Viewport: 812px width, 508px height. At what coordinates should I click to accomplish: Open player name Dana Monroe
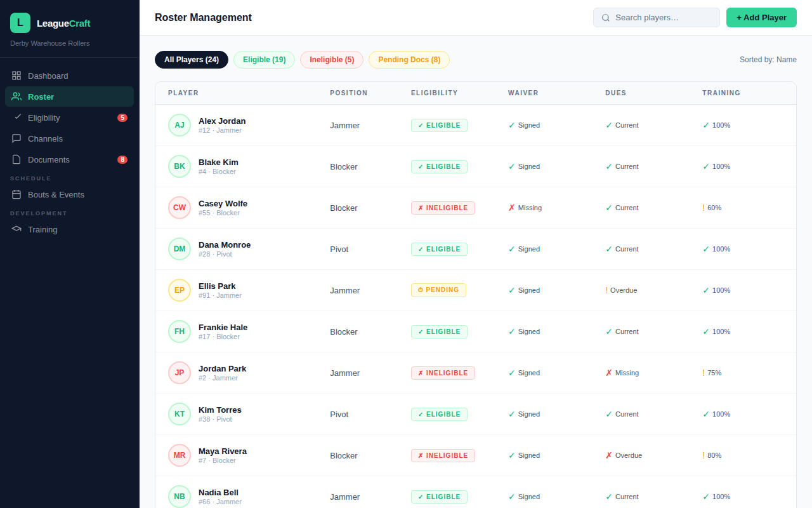[x=225, y=244]
